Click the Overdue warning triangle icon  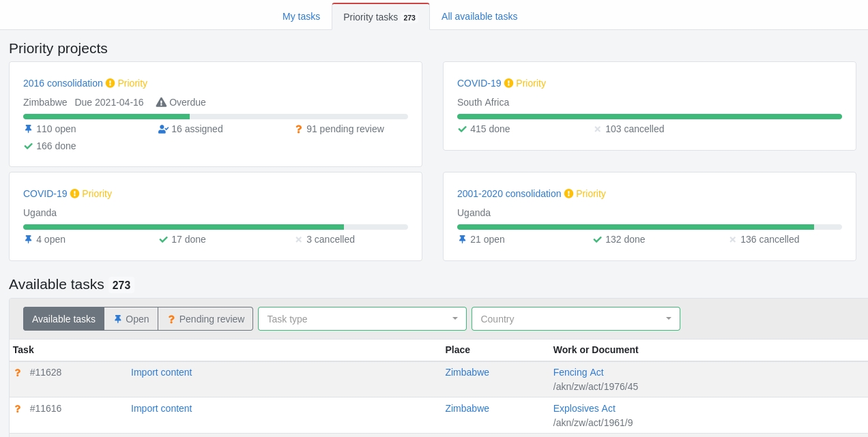click(x=161, y=102)
